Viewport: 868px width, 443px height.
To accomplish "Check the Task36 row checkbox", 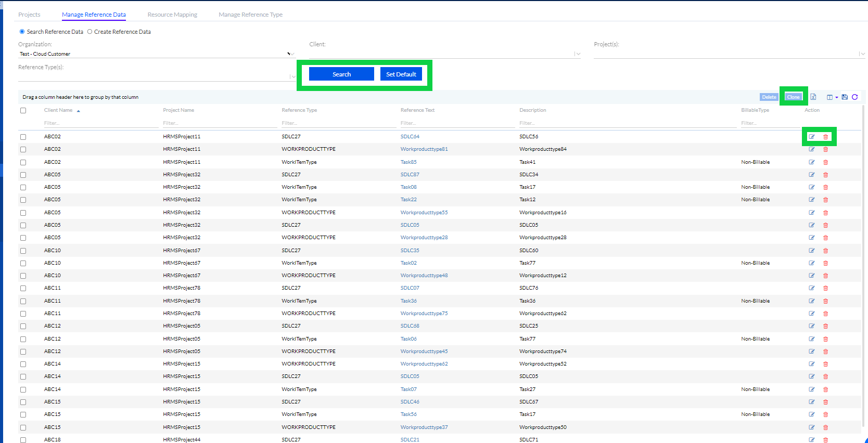I will [23, 301].
